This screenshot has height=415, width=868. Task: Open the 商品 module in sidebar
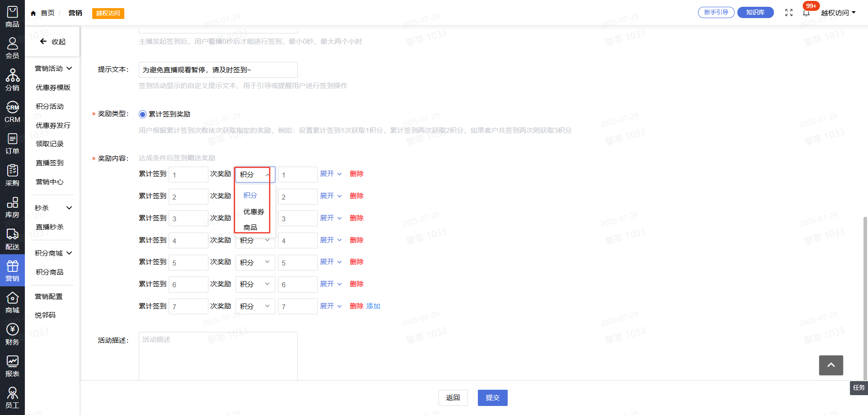[12, 17]
